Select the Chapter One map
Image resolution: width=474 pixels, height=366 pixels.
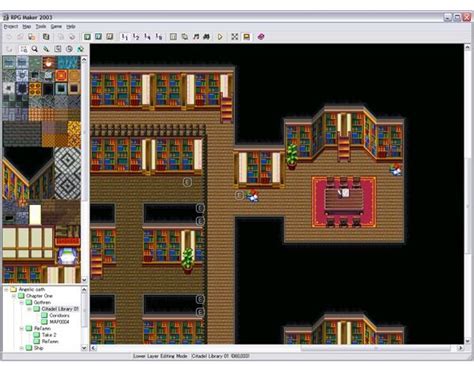pyautogui.click(x=39, y=296)
